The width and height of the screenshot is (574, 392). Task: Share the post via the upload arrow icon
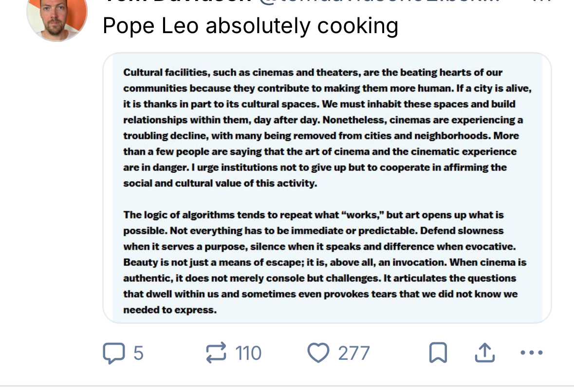pyautogui.click(x=484, y=353)
